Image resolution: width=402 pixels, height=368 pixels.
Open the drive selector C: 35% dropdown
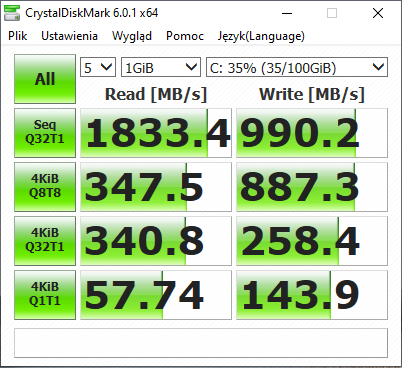(x=297, y=67)
